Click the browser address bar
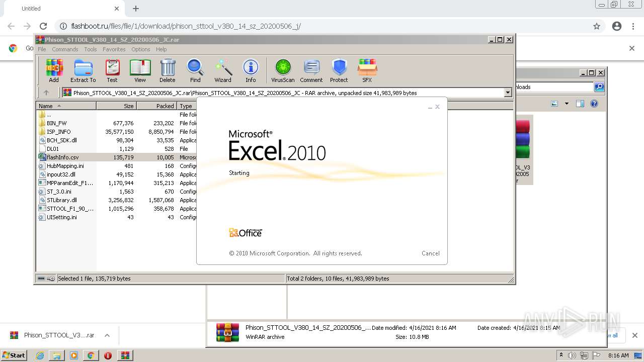The height and width of the screenshot is (362, 644). coord(322,26)
